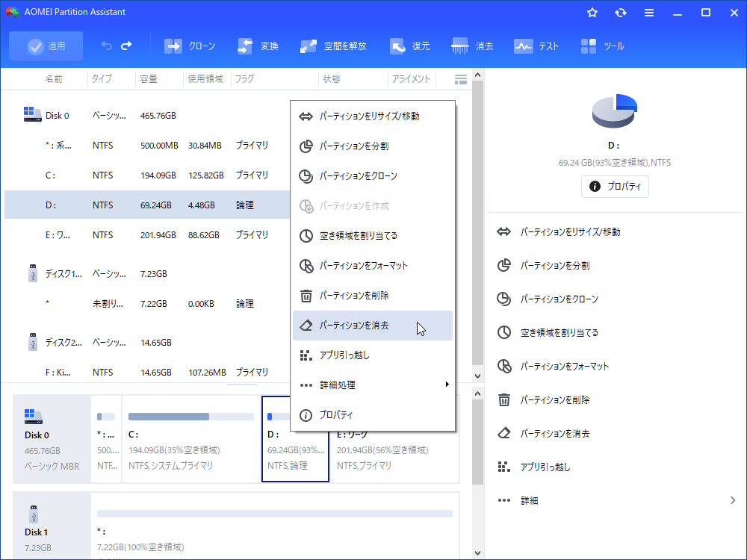The width and height of the screenshot is (747, 560).
Task: Select the D: partition row
Action: pyautogui.click(x=147, y=205)
